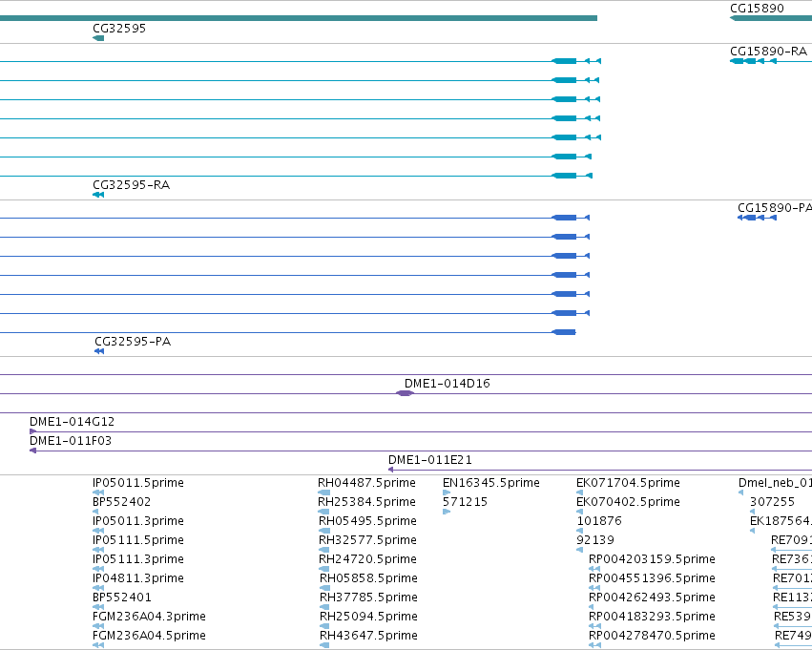Select the 92139 EST label

pyautogui.click(x=595, y=540)
